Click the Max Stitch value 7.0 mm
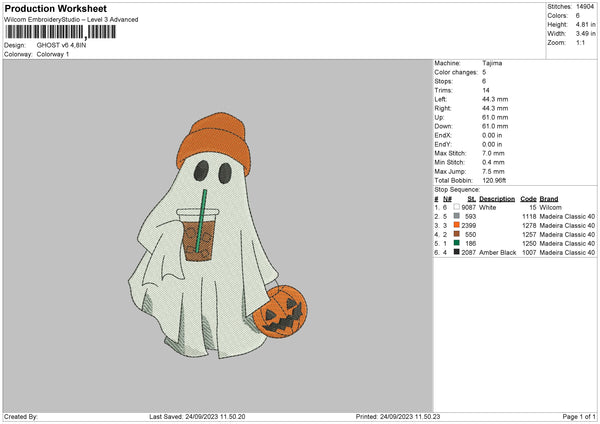This screenshot has height=424, width=600. (493, 153)
